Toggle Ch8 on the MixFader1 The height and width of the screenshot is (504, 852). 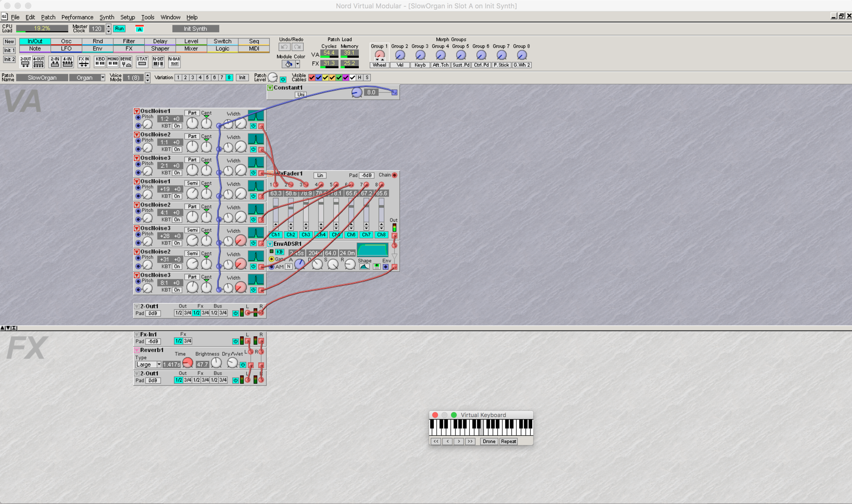coord(381,235)
